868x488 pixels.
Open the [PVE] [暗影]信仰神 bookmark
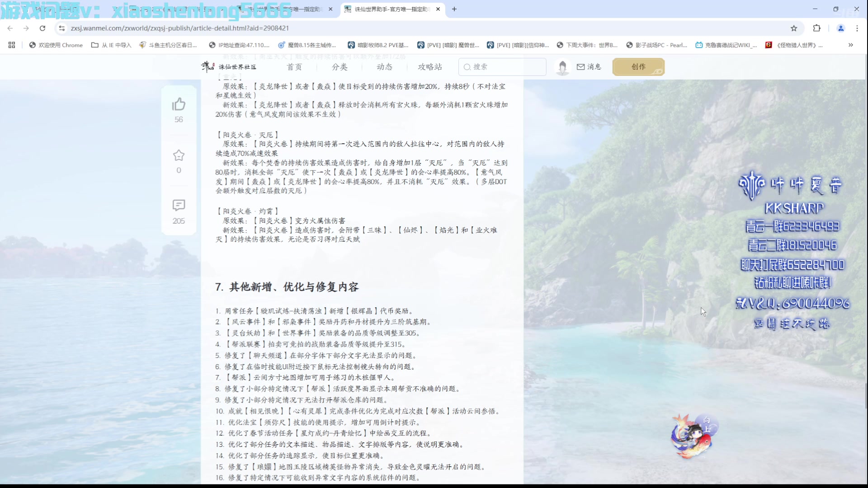coord(518,45)
